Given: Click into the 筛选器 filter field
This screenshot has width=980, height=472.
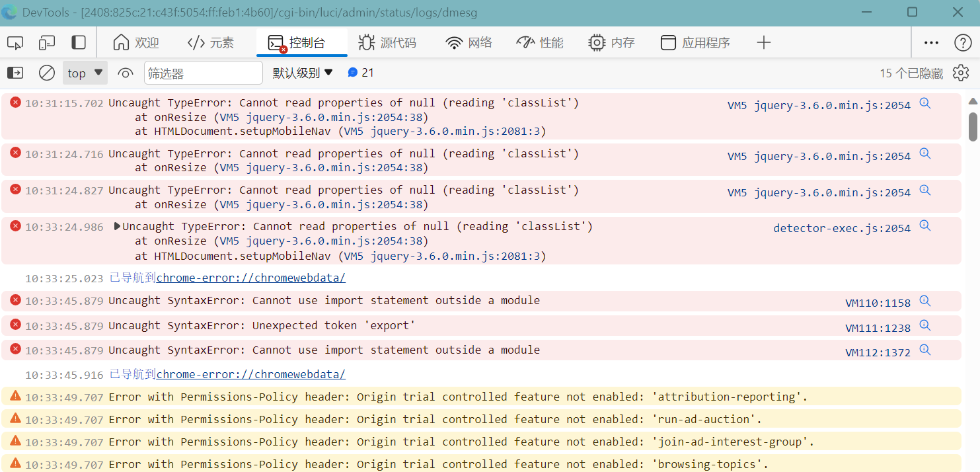Looking at the screenshot, I should [203, 73].
